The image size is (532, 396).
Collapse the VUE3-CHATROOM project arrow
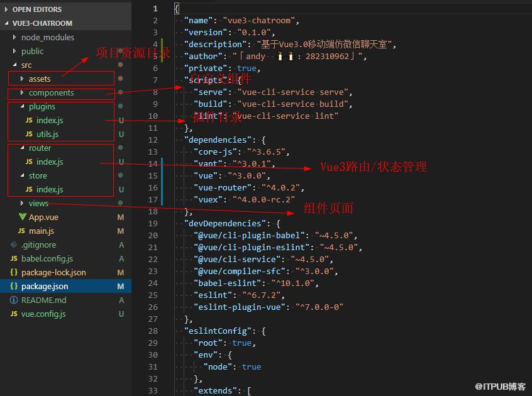(x=7, y=23)
